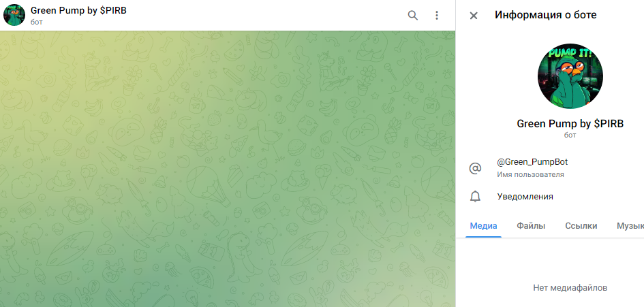Click the Green Pump by $PIRB header title

pos(78,11)
